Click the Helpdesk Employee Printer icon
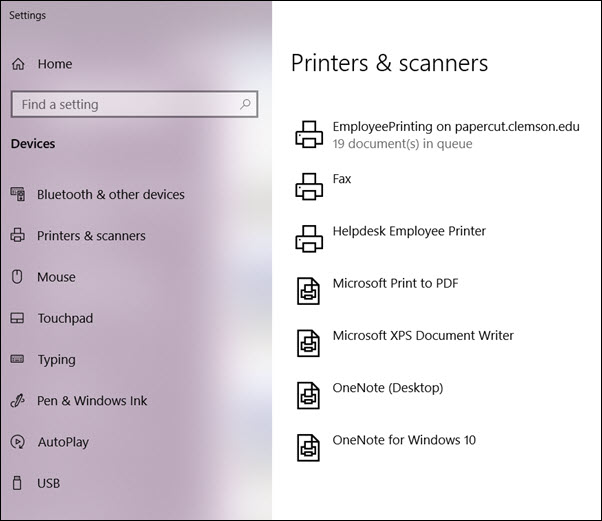The height and width of the screenshot is (521, 602). 309,239
